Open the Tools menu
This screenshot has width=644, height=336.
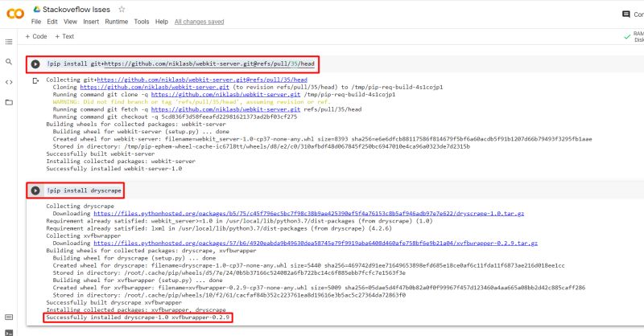142,22
